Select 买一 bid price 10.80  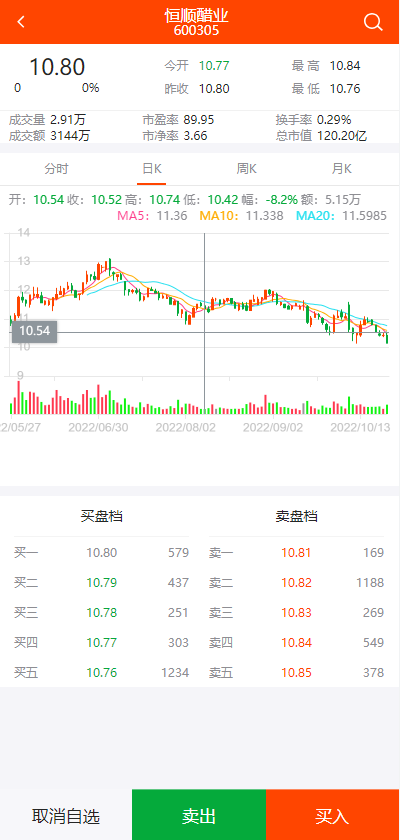102,553
